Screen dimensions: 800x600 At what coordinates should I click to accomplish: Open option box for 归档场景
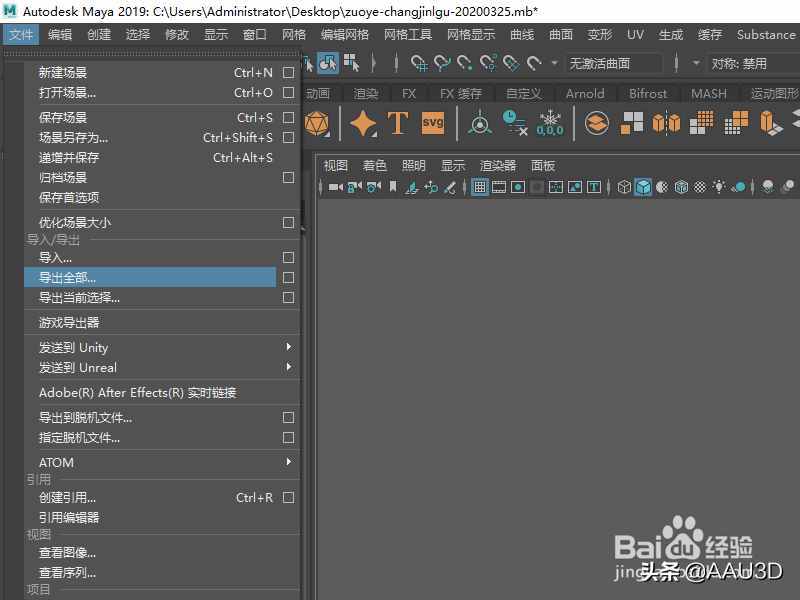click(288, 177)
